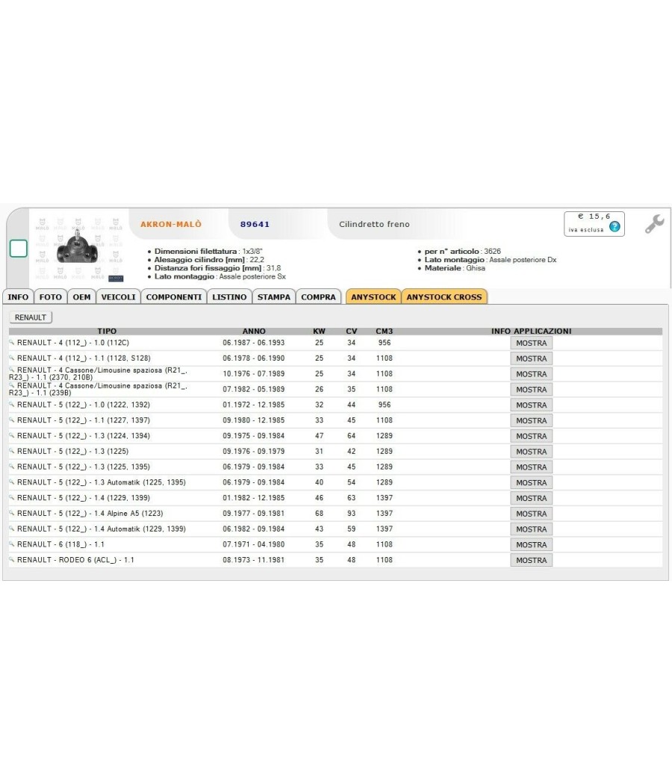Click magnifier icon for Cassone/Limousine 1.1 (239B)
This screenshot has width=672, height=784.
(11, 385)
